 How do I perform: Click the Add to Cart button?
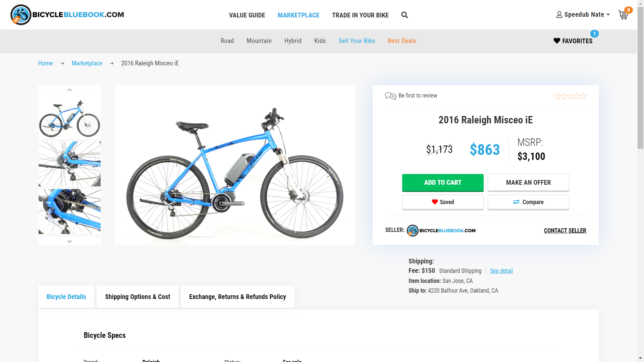[443, 182]
